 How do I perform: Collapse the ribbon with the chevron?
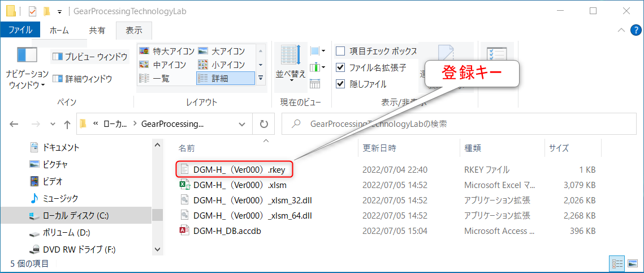[621, 30]
